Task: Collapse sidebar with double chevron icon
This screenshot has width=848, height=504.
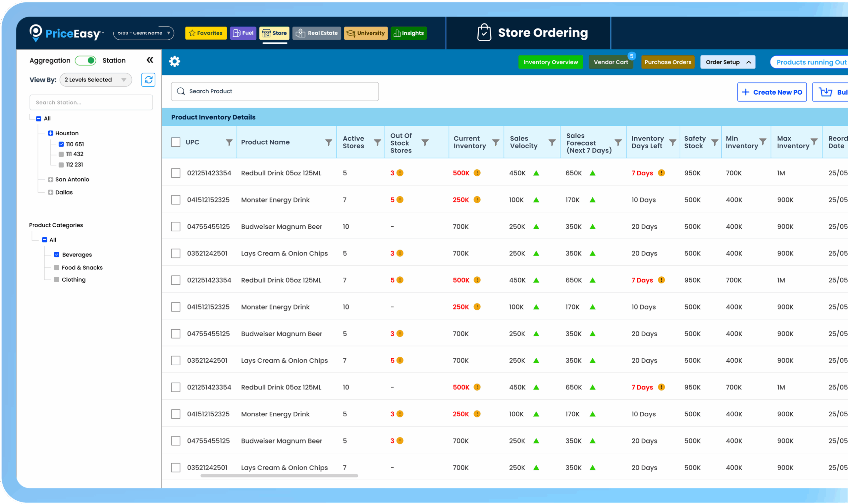Action: tap(150, 60)
